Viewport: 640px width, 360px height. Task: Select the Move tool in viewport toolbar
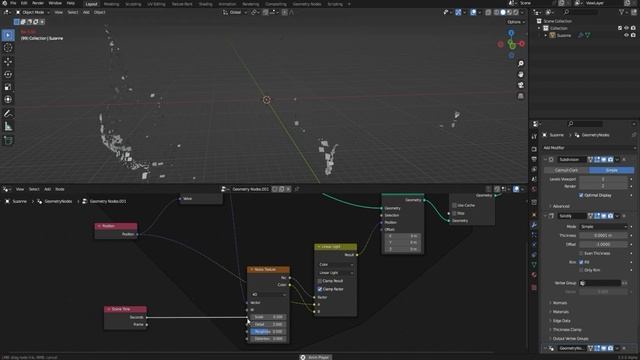[8, 62]
